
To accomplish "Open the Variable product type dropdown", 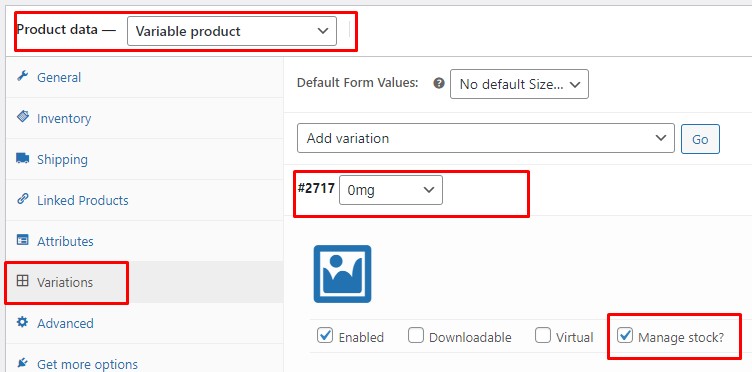I will [232, 31].
